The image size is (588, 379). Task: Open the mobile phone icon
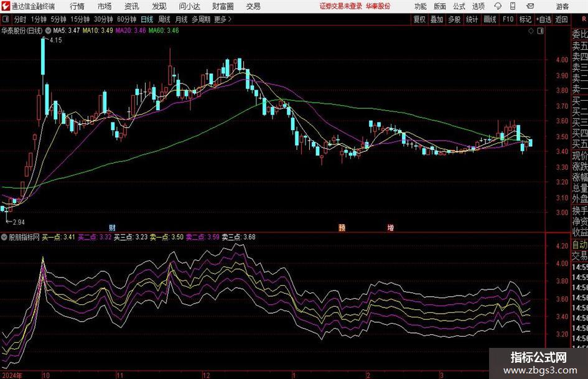coord(513,6)
